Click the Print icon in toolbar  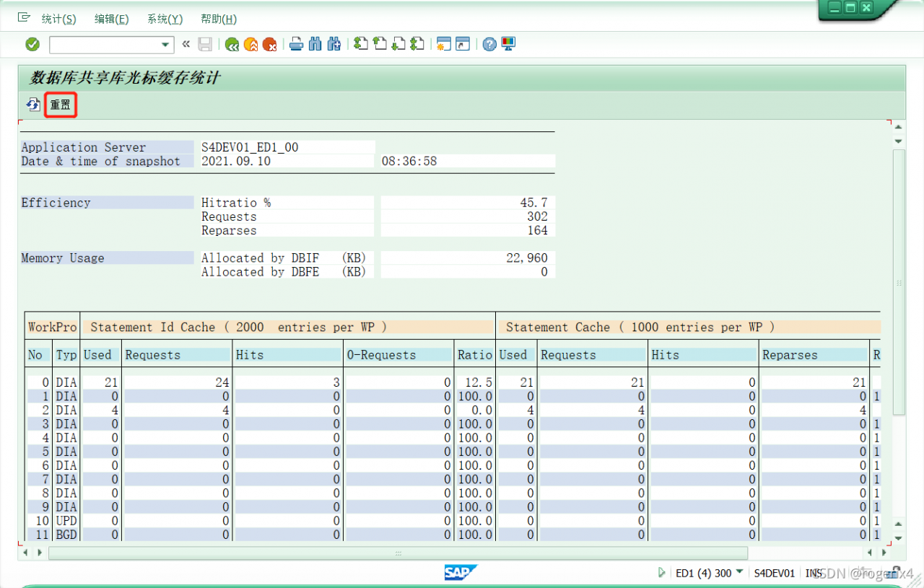click(x=296, y=45)
